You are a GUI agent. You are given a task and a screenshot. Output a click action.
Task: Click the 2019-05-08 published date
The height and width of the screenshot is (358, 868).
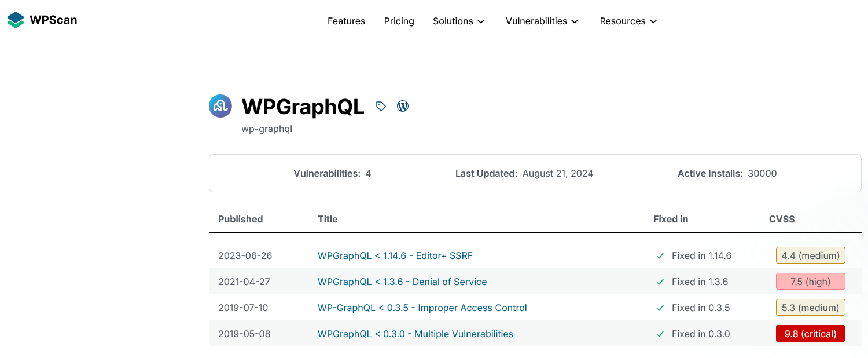click(244, 334)
